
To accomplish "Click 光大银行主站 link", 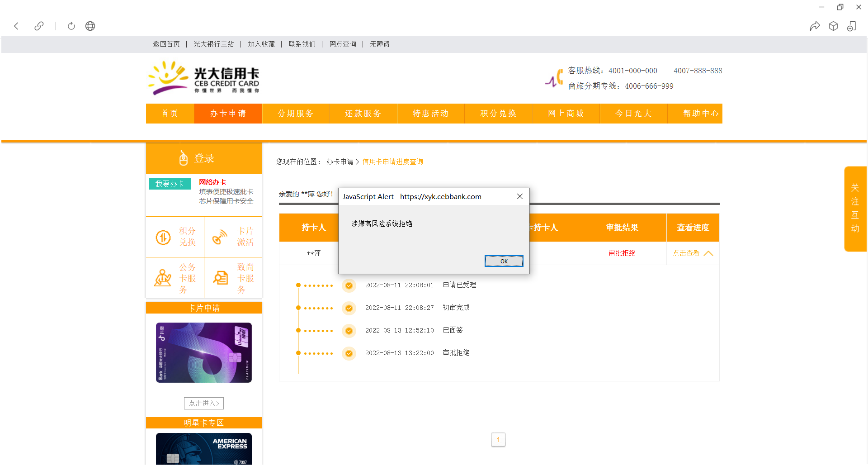I will point(214,44).
